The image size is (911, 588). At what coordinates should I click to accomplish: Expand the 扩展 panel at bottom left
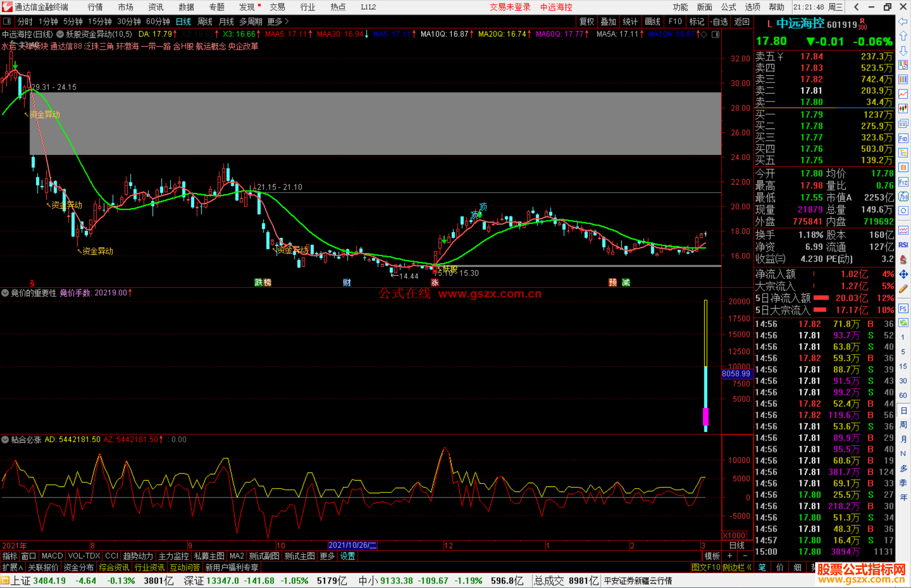click(x=13, y=567)
